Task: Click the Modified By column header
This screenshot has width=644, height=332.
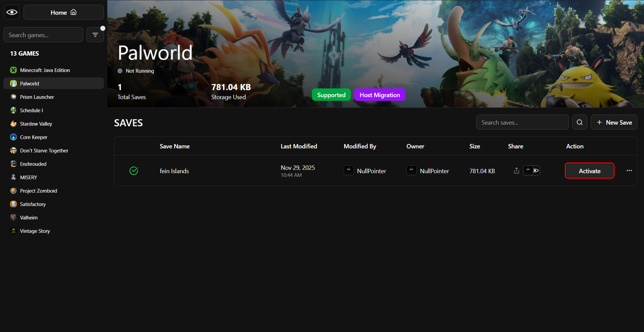Action: pos(360,146)
